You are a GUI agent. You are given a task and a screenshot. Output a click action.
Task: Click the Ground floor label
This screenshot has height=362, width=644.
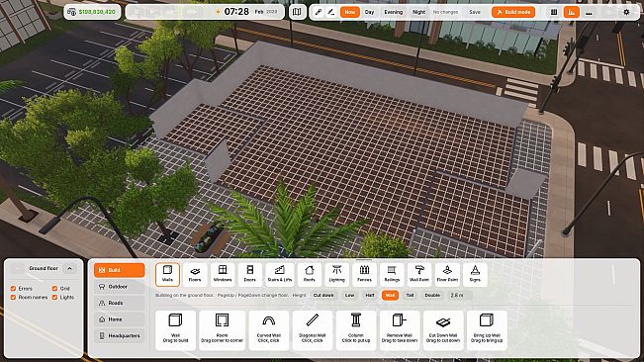coord(44,268)
